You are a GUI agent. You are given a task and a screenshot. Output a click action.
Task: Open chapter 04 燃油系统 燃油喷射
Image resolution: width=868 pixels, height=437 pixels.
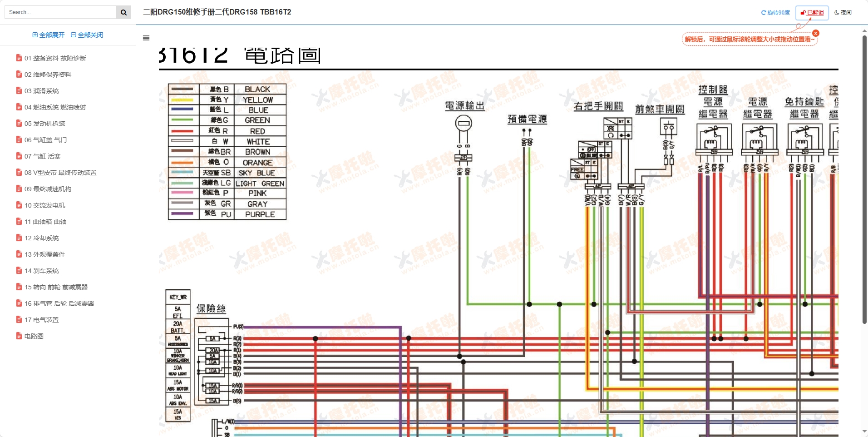coord(55,107)
